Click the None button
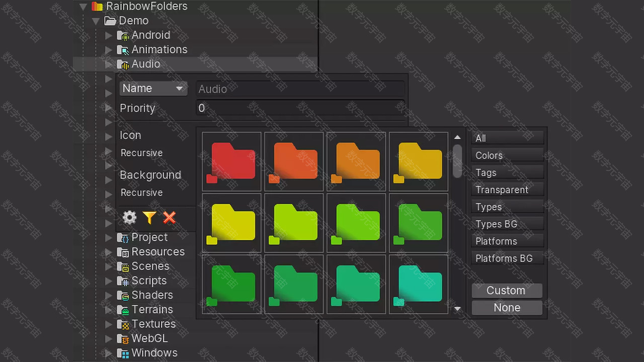The image size is (644, 362). click(507, 308)
